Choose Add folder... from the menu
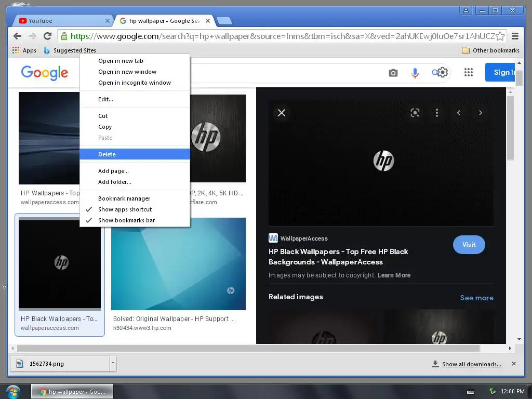 coord(135,181)
